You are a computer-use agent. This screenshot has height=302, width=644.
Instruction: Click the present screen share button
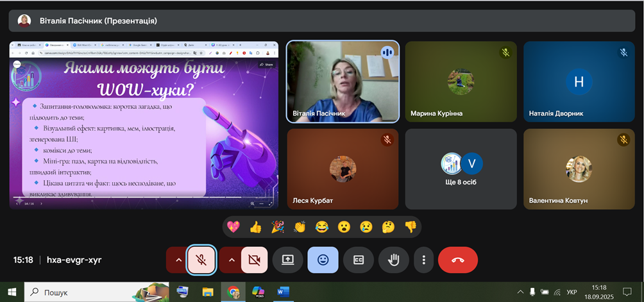click(x=288, y=260)
